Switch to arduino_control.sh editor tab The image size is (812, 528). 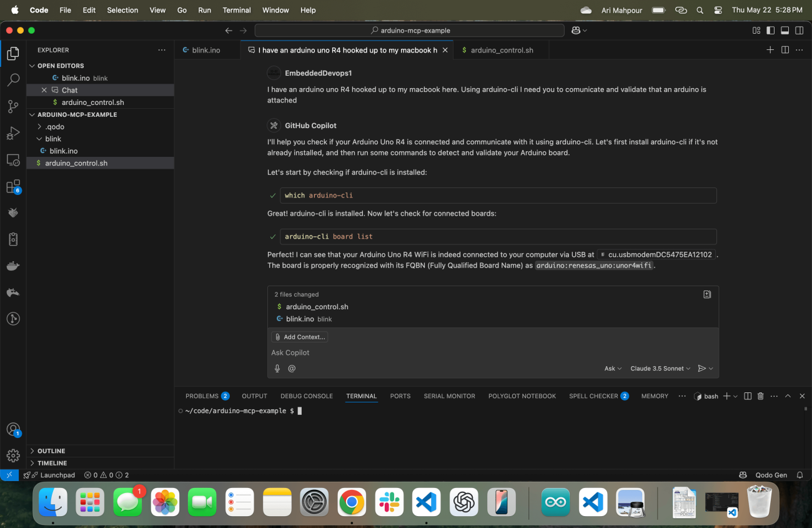point(502,50)
